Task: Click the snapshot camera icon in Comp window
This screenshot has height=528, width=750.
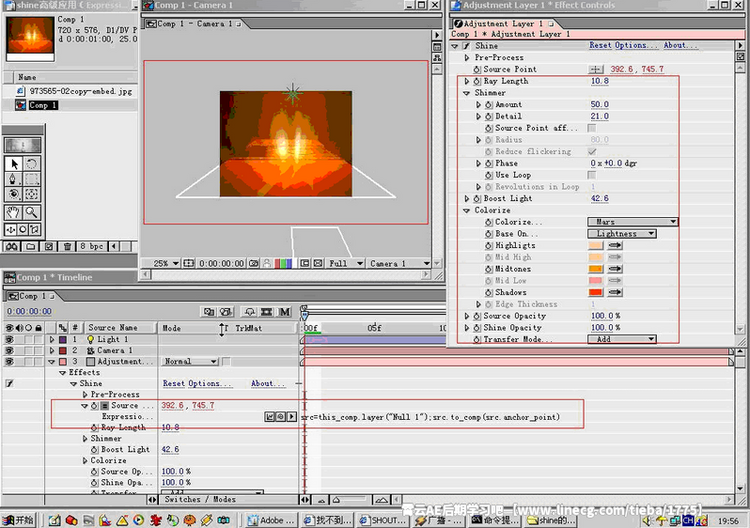Action: click(254, 264)
